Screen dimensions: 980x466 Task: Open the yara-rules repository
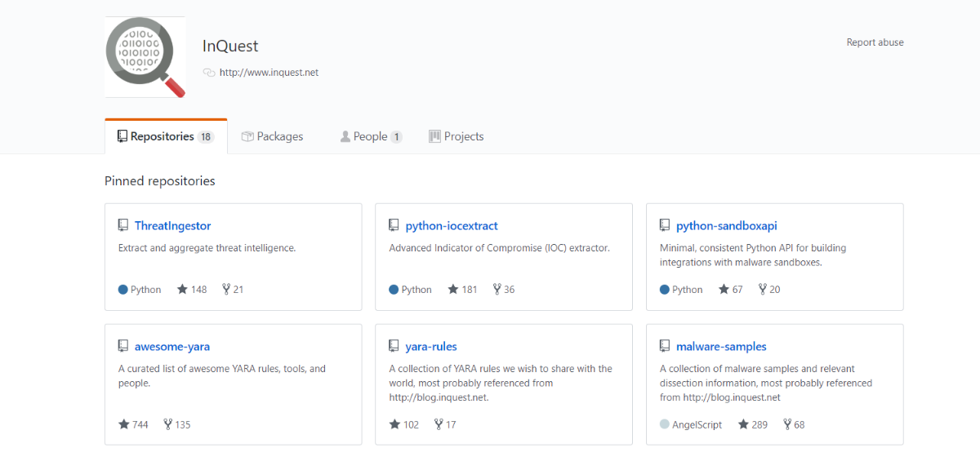click(431, 347)
